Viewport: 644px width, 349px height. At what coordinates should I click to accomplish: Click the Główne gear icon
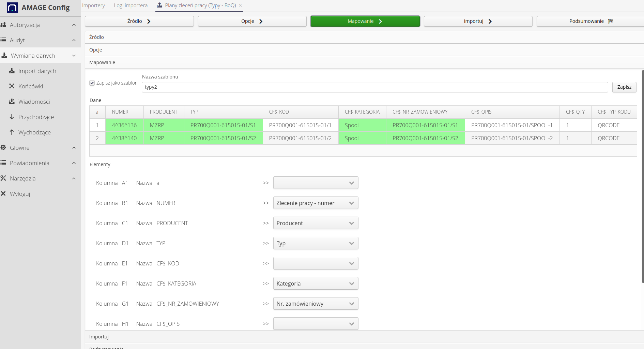tap(3, 148)
